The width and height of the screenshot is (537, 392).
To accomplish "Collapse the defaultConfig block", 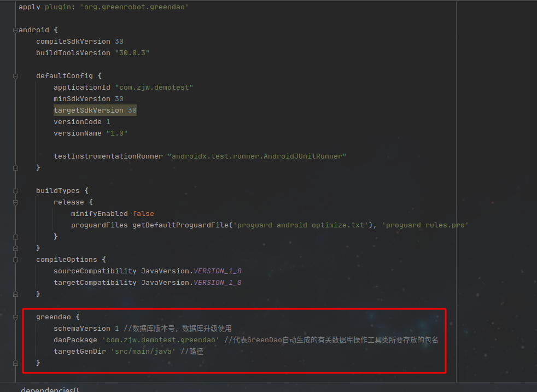I will pos(15,77).
